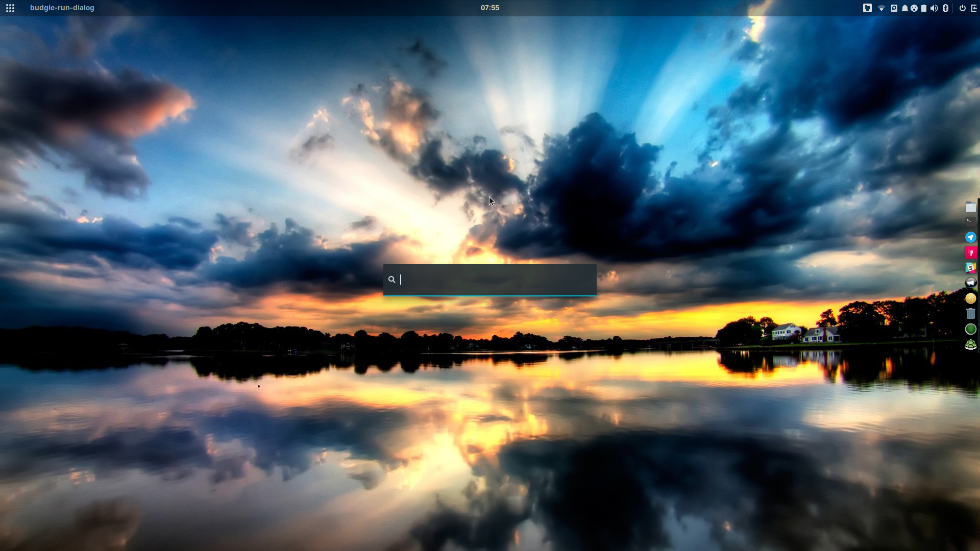Launch the file manager from the dock

tap(970, 207)
